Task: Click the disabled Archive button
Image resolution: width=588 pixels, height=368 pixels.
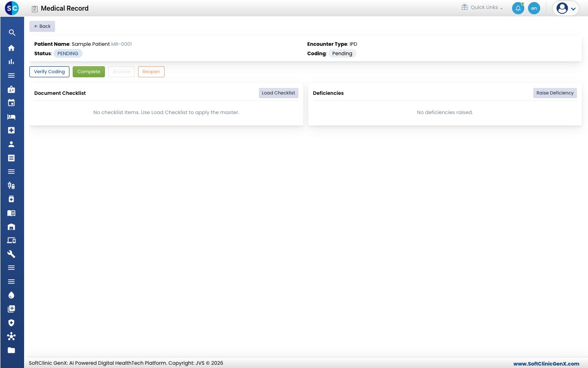Action: (121, 72)
